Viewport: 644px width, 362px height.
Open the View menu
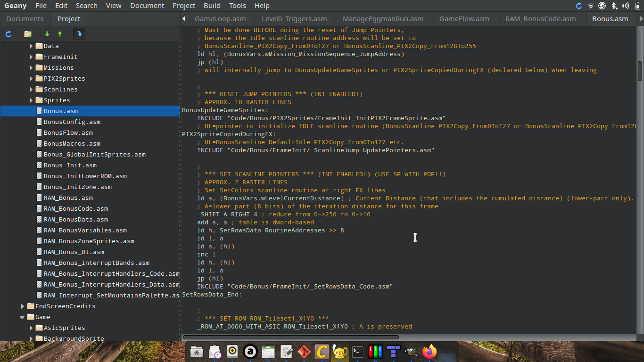pos(114,6)
